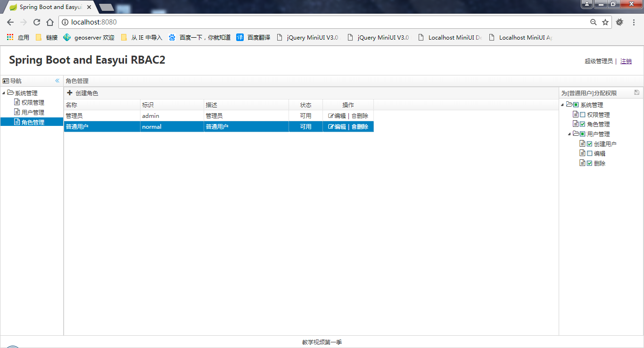Click the 描述 column header
This screenshot has width=644, height=348.
tap(247, 105)
